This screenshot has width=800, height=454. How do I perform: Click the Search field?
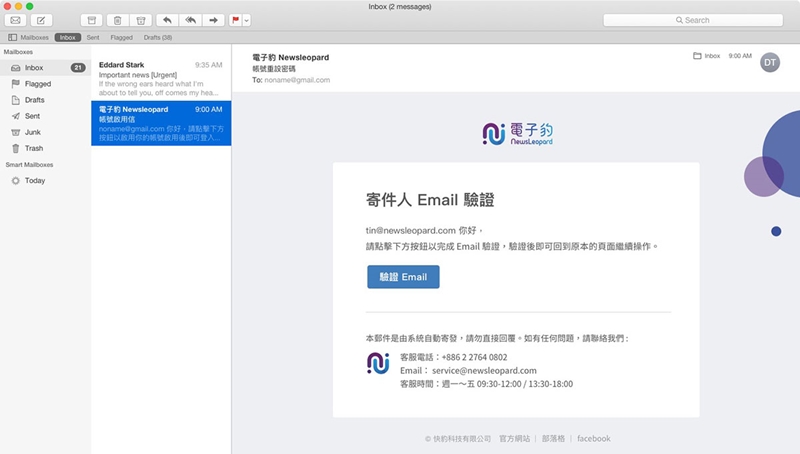(693, 20)
